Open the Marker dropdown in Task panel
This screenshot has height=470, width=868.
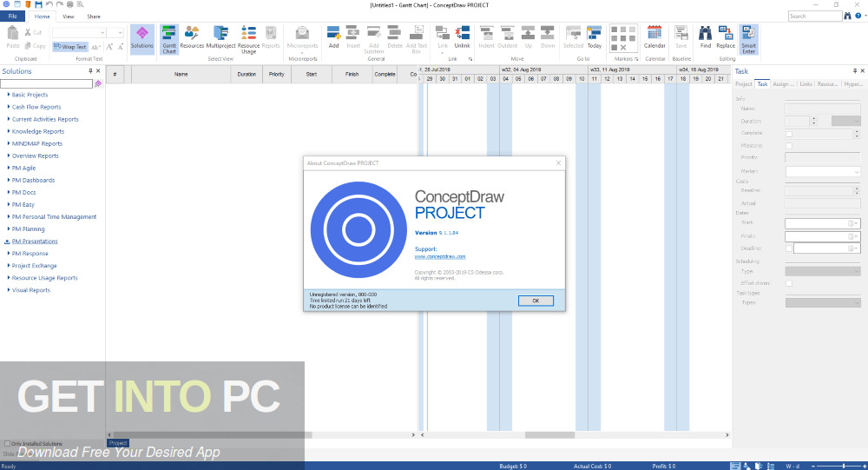click(x=857, y=172)
